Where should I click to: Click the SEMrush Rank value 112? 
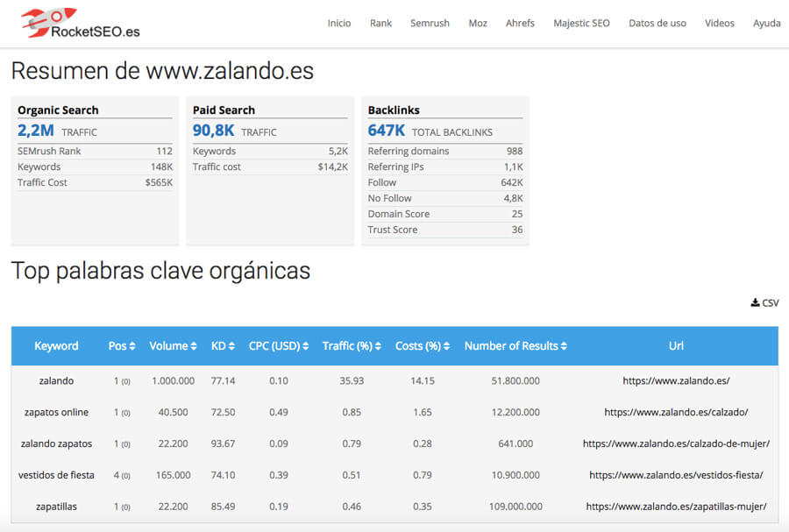pos(165,151)
